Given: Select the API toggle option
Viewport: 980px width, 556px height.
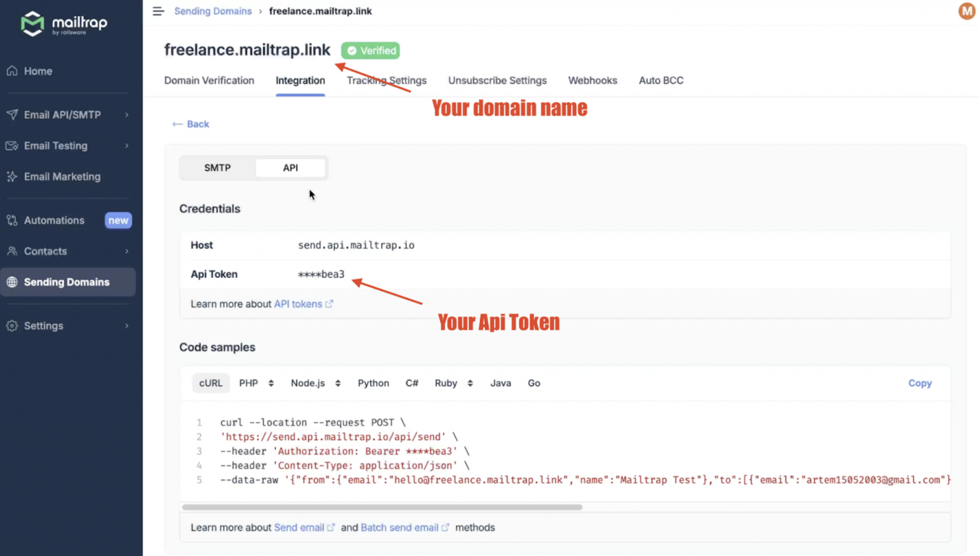Looking at the screenshot, I should [290, 168].
